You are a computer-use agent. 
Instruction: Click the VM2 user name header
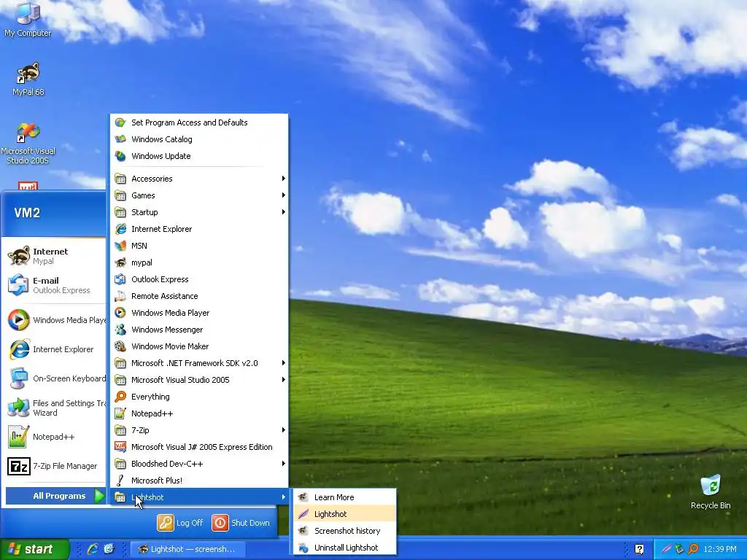(x=27, y=212)
